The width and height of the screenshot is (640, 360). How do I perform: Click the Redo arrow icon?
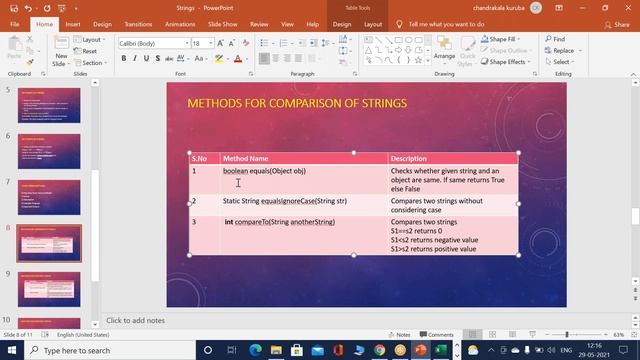tap(47, 8)
